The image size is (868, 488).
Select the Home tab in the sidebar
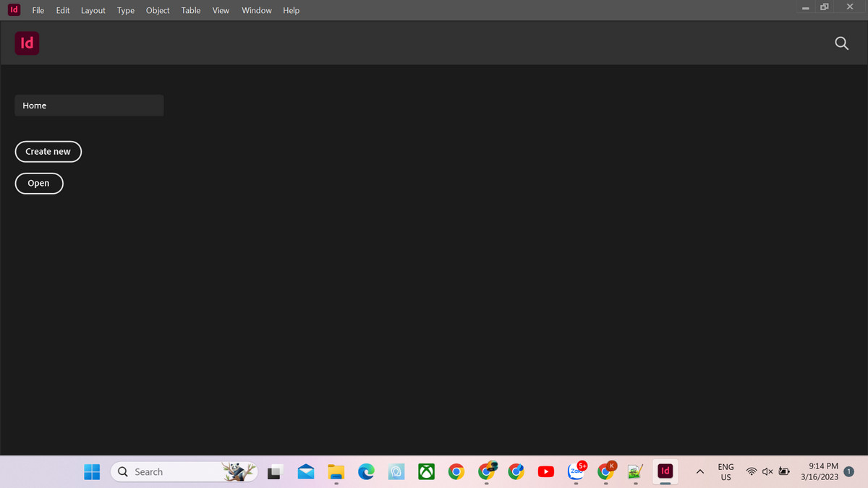pyautogui.click(x=89, y=106)
